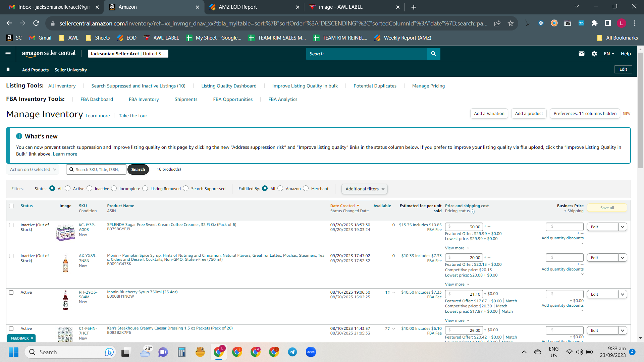Click the search magnifier button in Seller Central
Viewport: 644px width, 362px height.
coord(433,54)
